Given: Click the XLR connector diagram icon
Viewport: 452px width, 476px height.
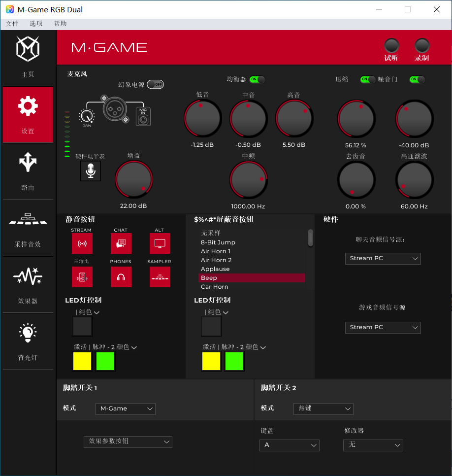Looking at the screenshot, I should tap(115, 109).
